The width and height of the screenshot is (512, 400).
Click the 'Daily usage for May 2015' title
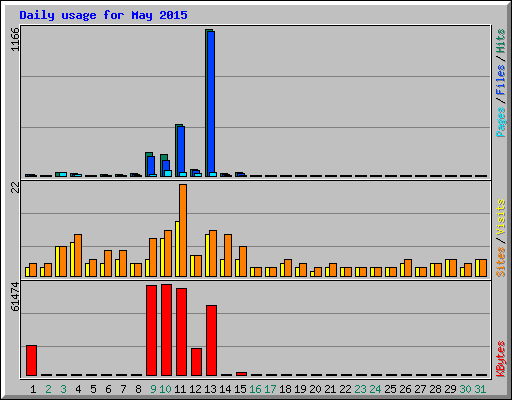(103, 15)
